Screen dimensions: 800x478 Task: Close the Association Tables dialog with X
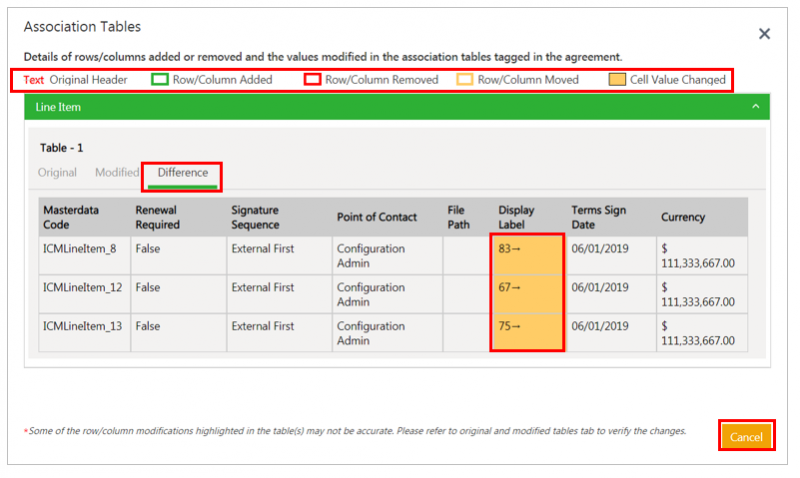click(764, 34)
